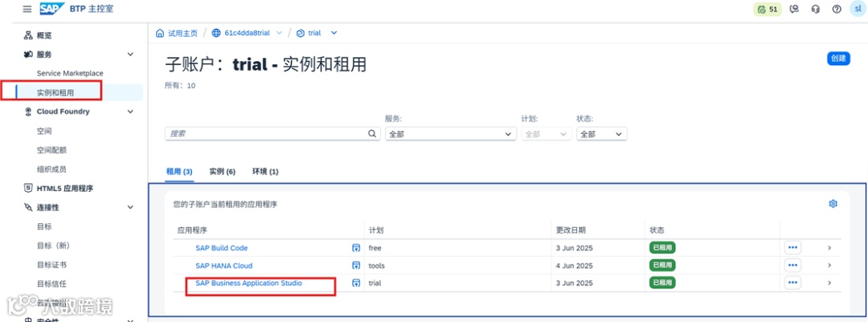Open 目标信任 in sidebar

pos(51,283)
